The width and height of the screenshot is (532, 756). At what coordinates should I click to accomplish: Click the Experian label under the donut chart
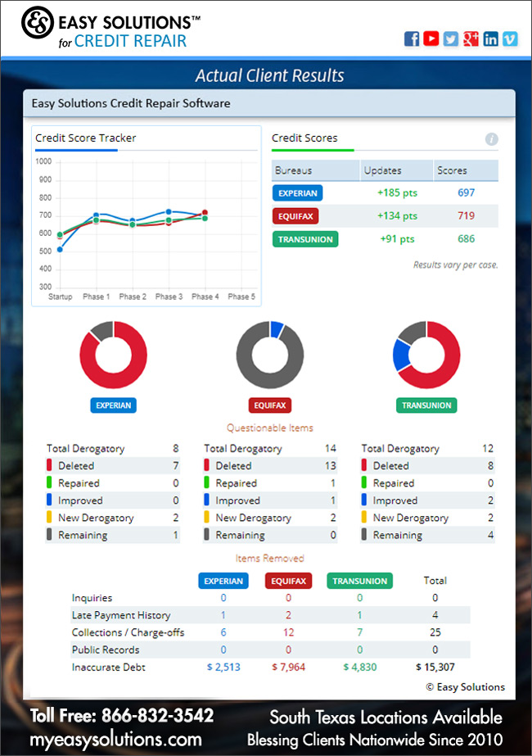coord(113,405)
